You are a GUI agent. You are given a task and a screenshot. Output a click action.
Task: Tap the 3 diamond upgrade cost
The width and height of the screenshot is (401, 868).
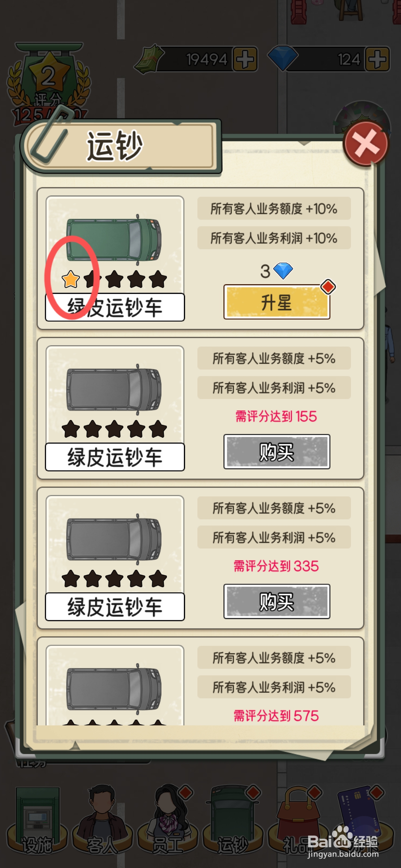point(277,271)
